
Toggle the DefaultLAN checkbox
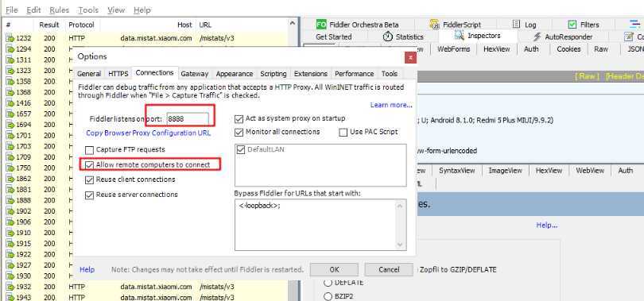241,150
